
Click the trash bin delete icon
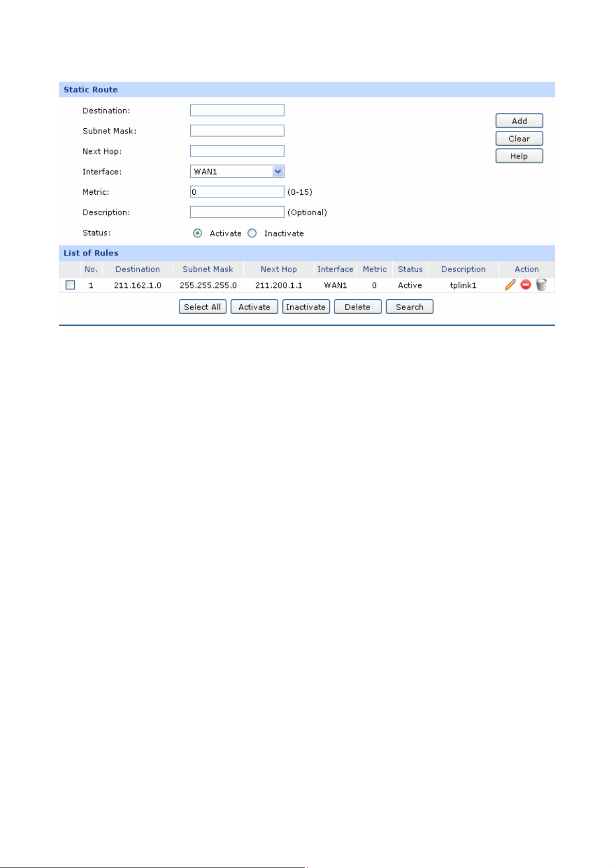tap(541, 285)
